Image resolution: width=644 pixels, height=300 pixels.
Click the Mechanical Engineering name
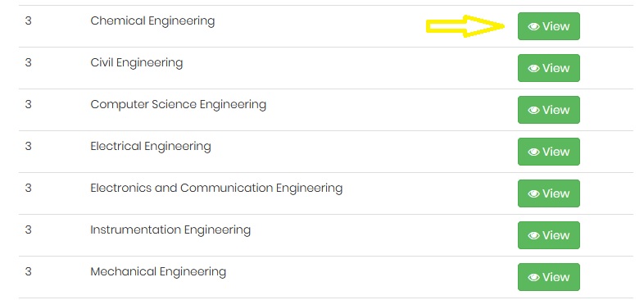158,272
